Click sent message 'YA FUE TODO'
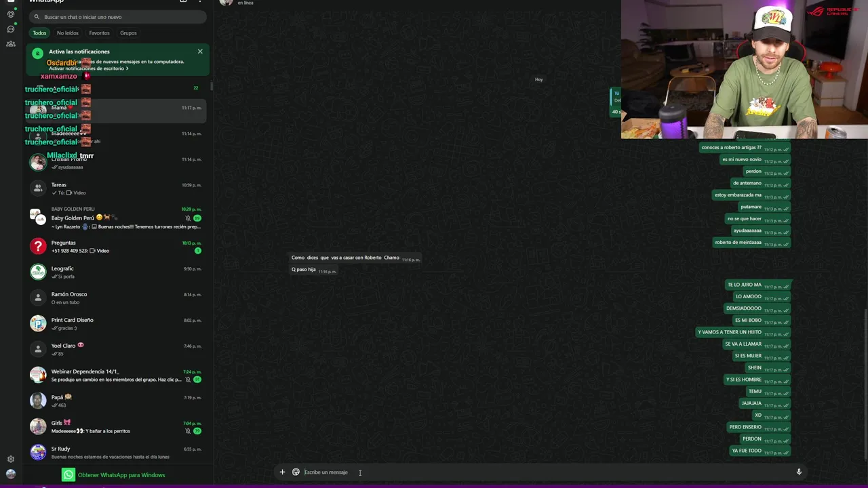This screenshot has width=868, height=488. pyautogui.click(x=760, y=451)
